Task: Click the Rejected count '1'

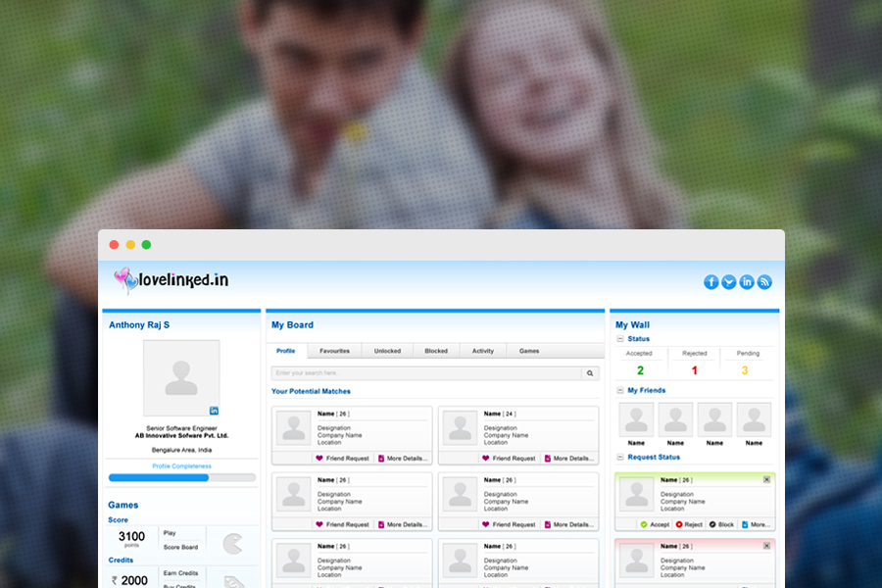Action: click(x=694, y=370)
